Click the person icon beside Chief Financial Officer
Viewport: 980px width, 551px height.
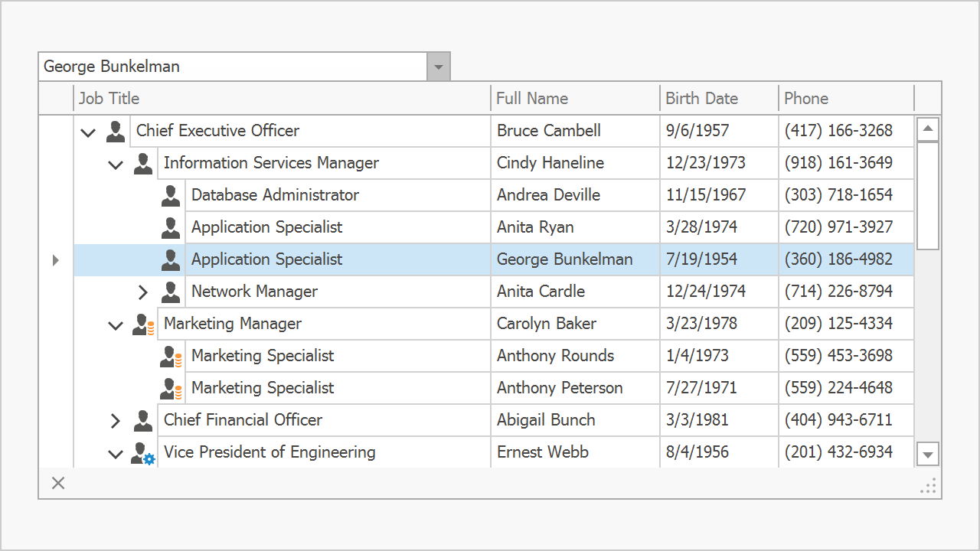[143, 420]
